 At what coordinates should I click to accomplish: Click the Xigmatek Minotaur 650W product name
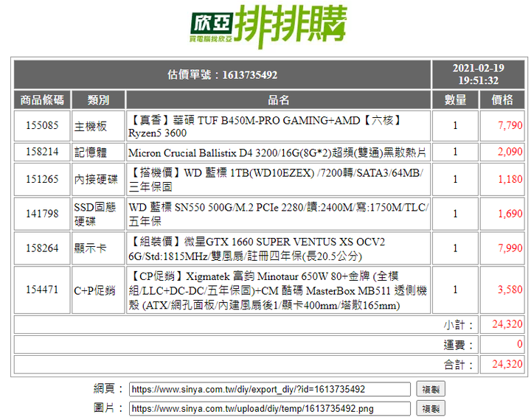[x=278, y=290]
